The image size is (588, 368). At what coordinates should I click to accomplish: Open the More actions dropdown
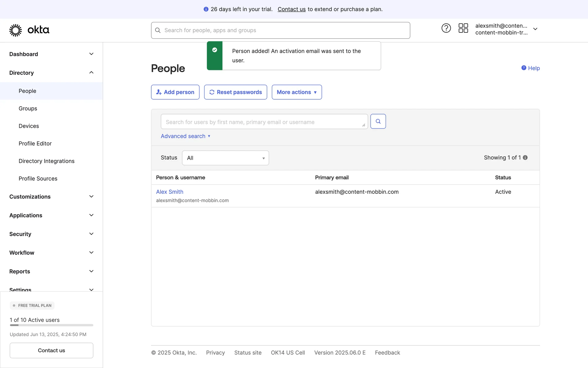[x=296, y=92]
